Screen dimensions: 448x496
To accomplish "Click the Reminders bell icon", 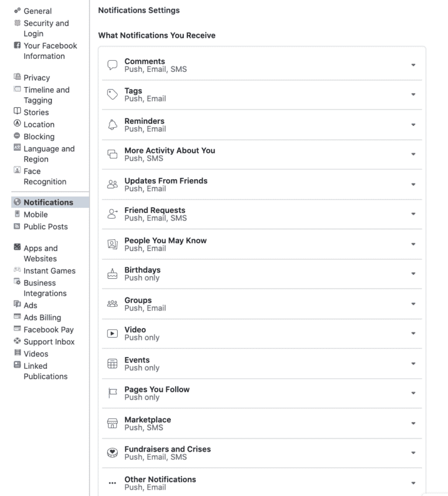I will pos(113,125).
